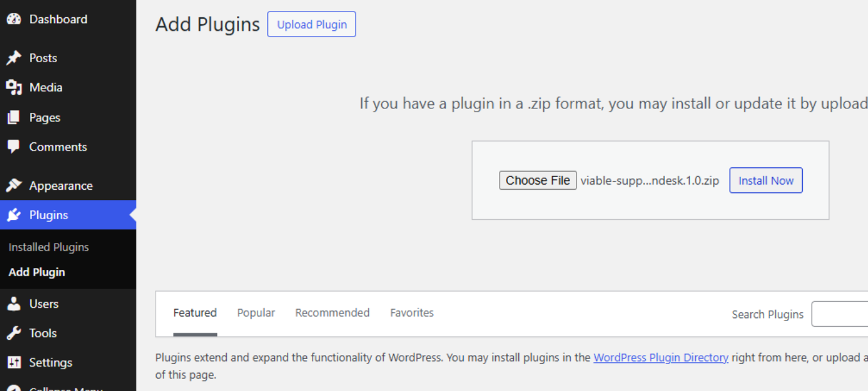Click the Tools wrench icon
Screen dimensions: 868x391
click(13, 333)
